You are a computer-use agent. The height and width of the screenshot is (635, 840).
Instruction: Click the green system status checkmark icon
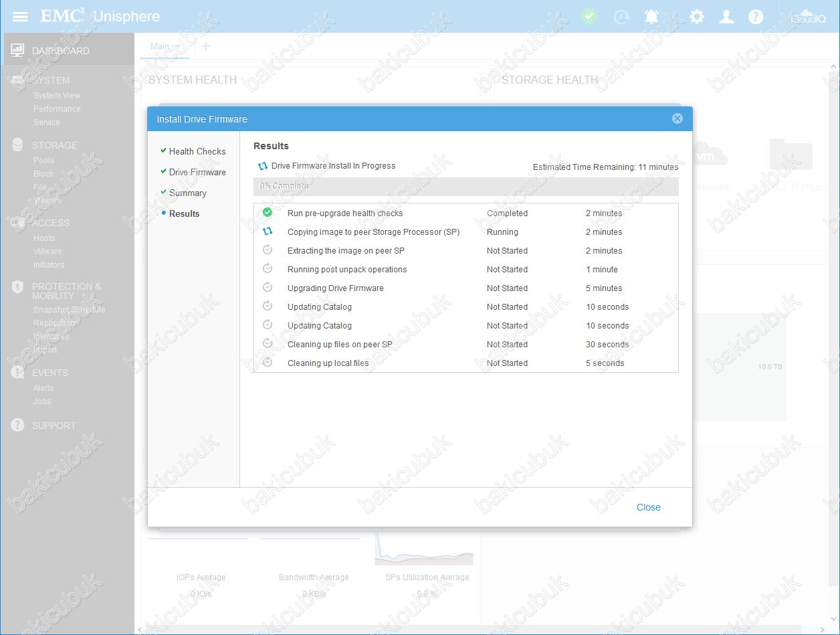click(x=589, y=17)
